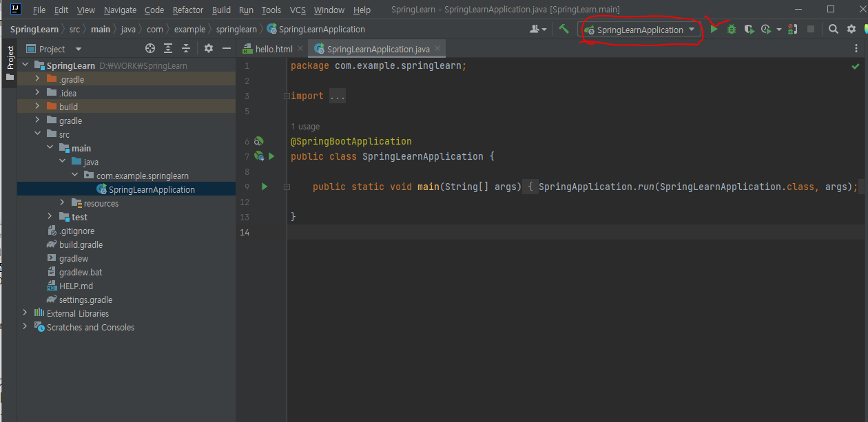Switch to the SpringLearnApplication.java editor tab
Screen dimensions: 868x422
tap(378, 49)
